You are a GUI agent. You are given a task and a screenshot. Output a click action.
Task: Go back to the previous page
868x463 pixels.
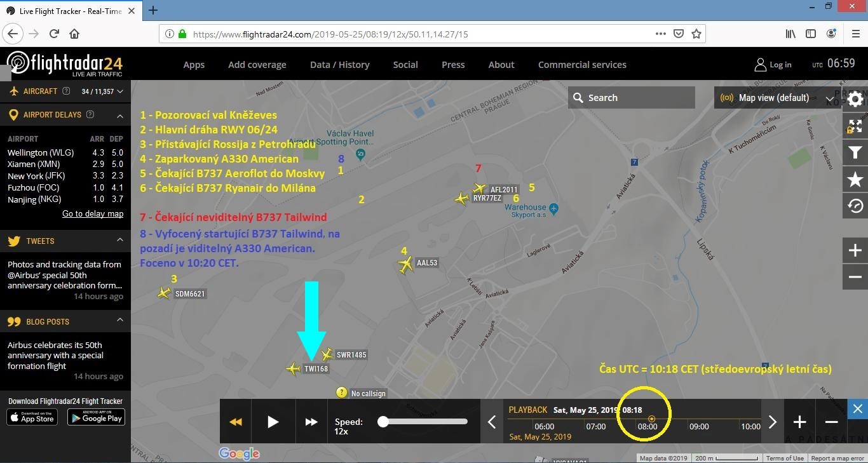click(x=13, y=34)
